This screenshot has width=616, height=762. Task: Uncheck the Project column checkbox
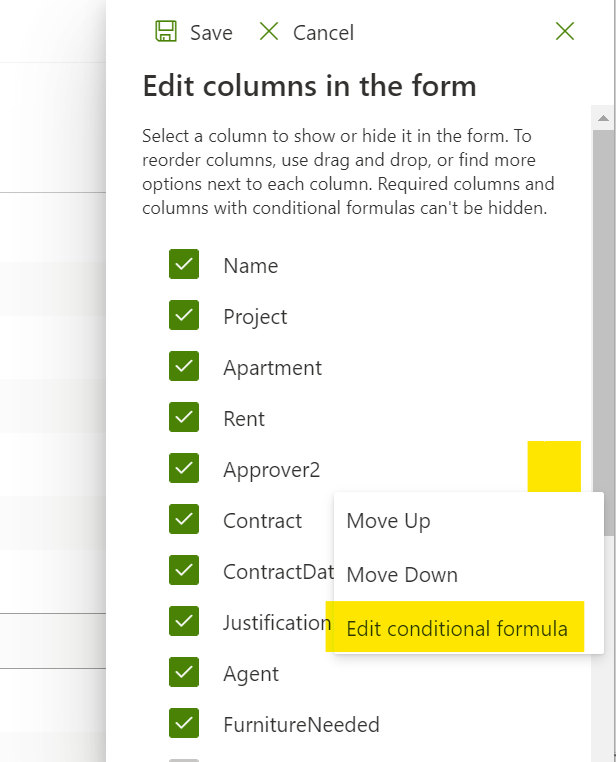click(x=184, y=315)
